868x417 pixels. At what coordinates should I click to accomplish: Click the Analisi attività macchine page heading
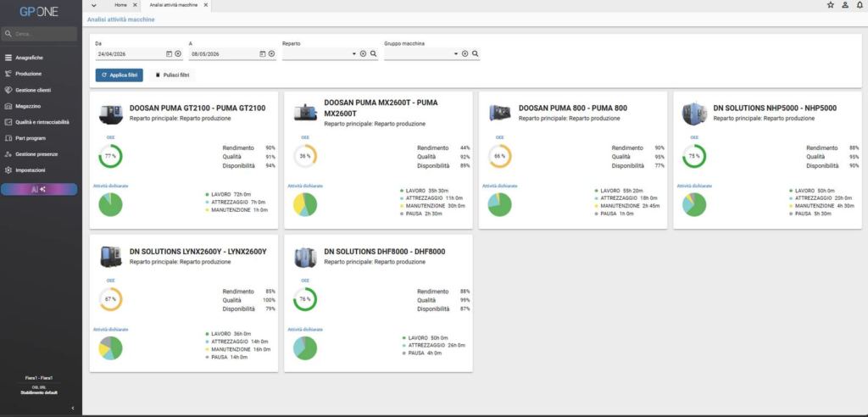point(120,19)
